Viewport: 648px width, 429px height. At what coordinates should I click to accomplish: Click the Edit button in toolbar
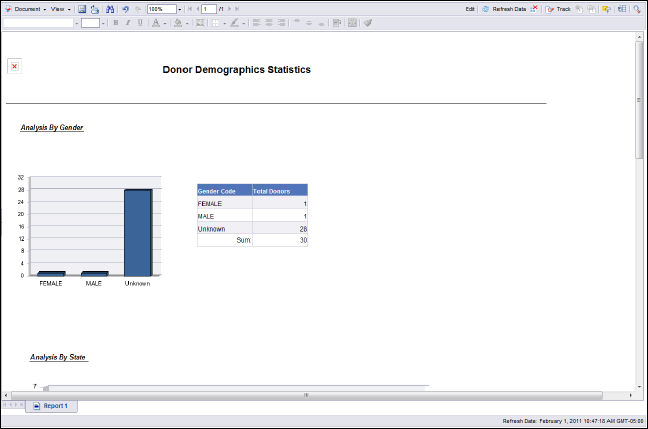pyautogui.click(x=470, y=8)
